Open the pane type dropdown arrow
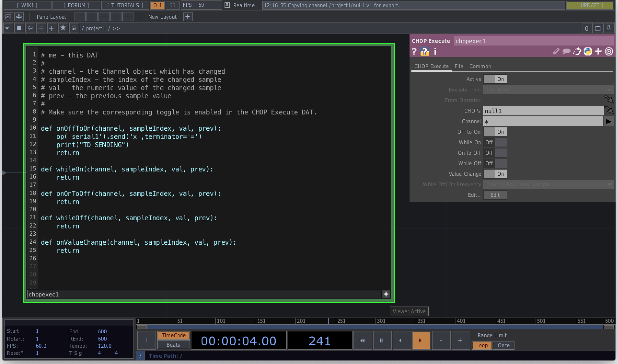The width and height of the screenshot is (618, 364). click(8, 28)
